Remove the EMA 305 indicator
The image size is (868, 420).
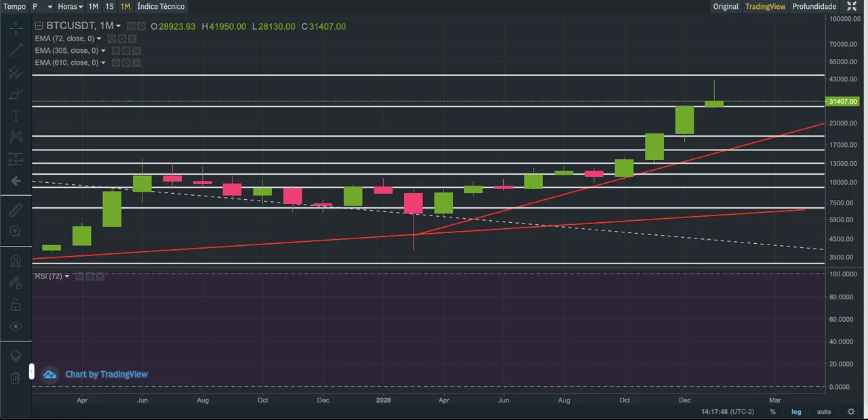pos(136,51)
